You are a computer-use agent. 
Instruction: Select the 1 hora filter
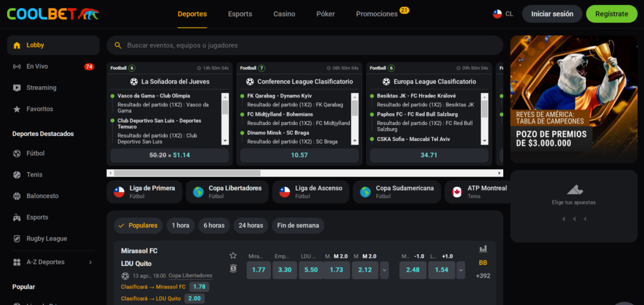pyautogui.click(x=180, y=225)
